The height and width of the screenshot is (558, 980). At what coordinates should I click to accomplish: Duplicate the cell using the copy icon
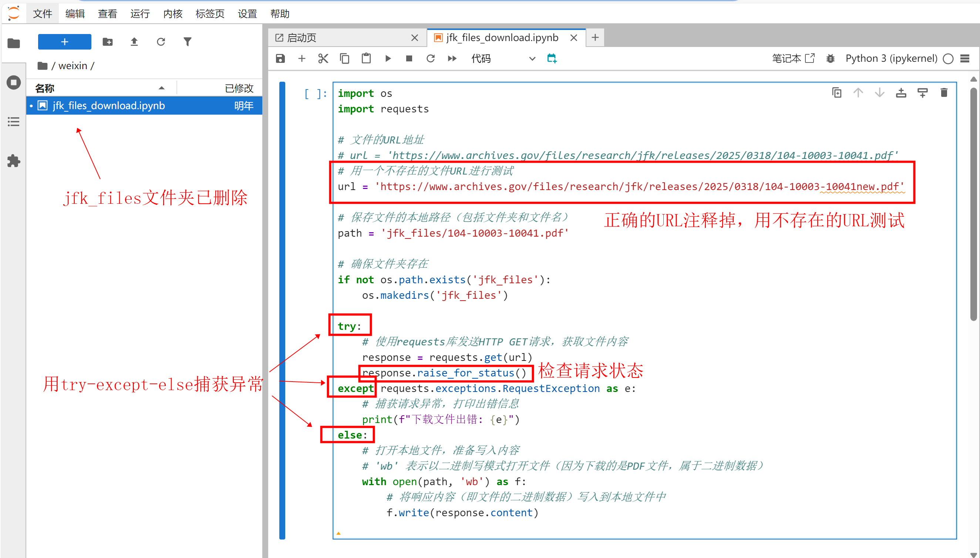(x=836, y=93)
